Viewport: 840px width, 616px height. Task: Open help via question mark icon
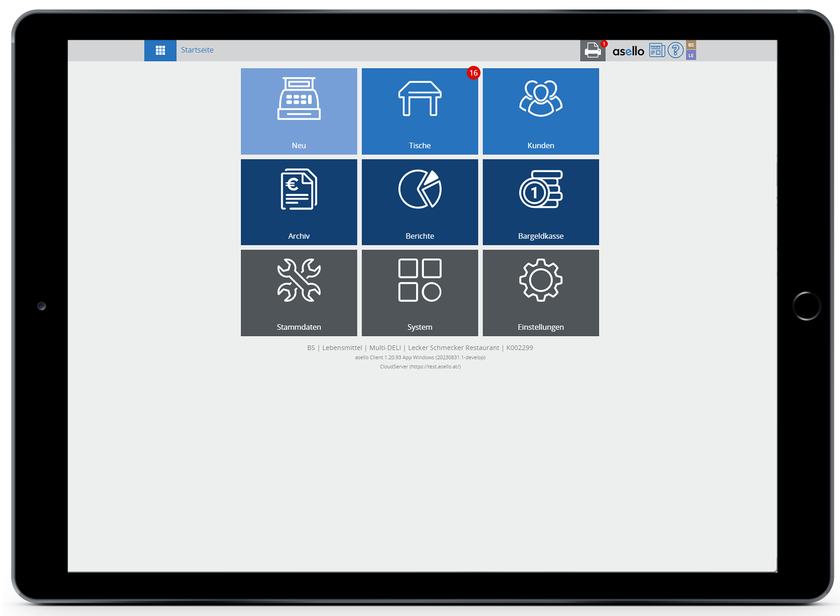[675, 50]
